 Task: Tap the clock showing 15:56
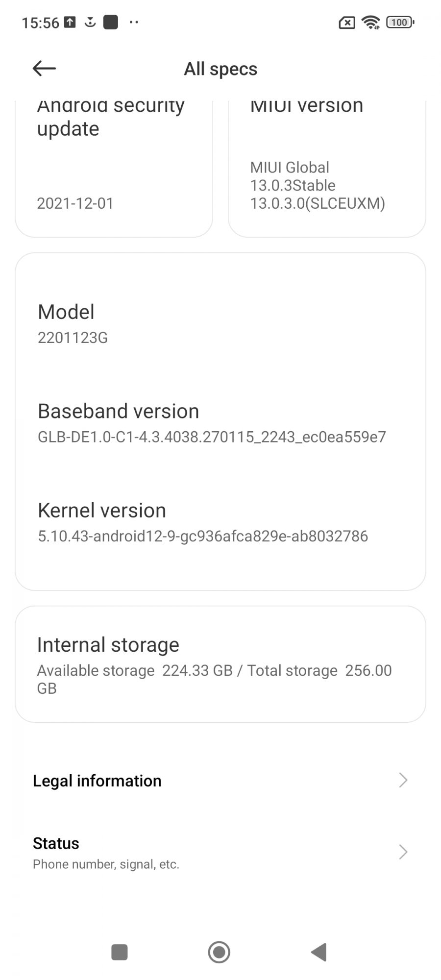(x=40, y=23)
